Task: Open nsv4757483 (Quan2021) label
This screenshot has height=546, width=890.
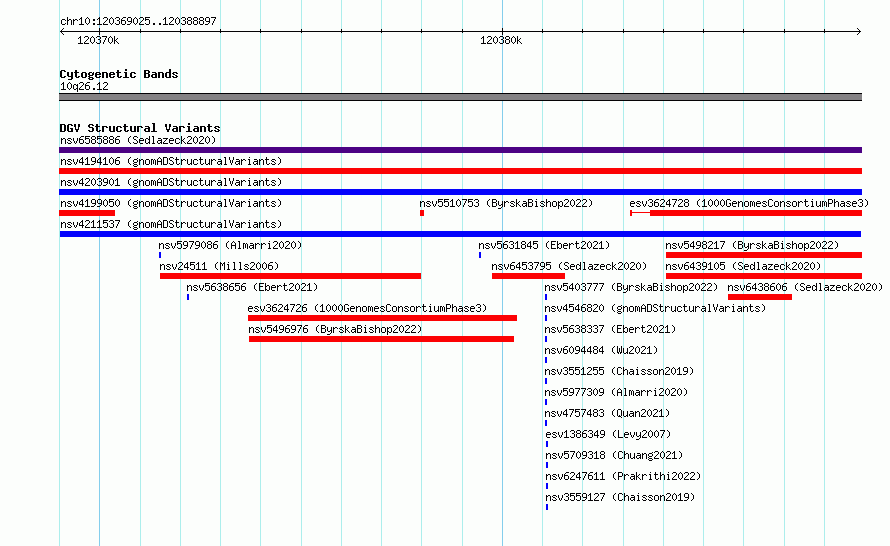Action: (x=607, y=413)
